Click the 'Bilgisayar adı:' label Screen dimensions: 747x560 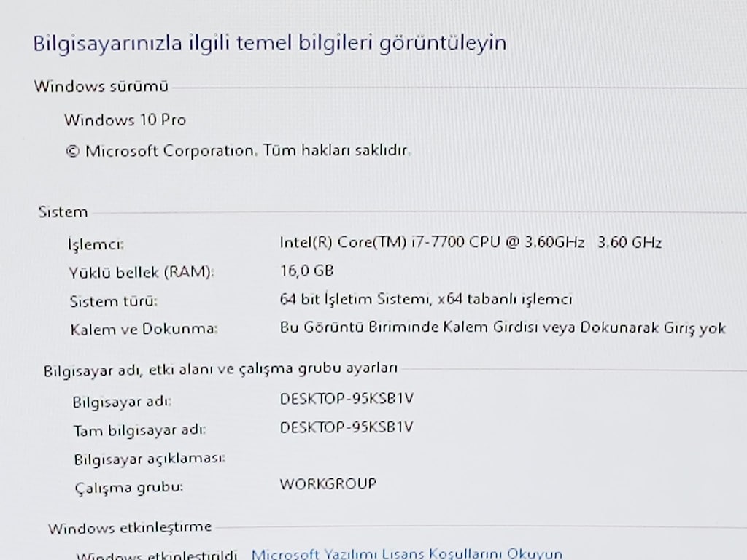pos(122,402)
